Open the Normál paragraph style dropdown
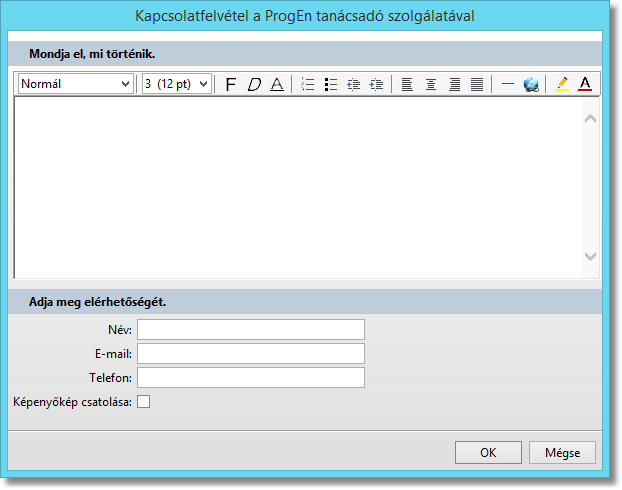This screenshot has width=622, height=490. [75, 84]
